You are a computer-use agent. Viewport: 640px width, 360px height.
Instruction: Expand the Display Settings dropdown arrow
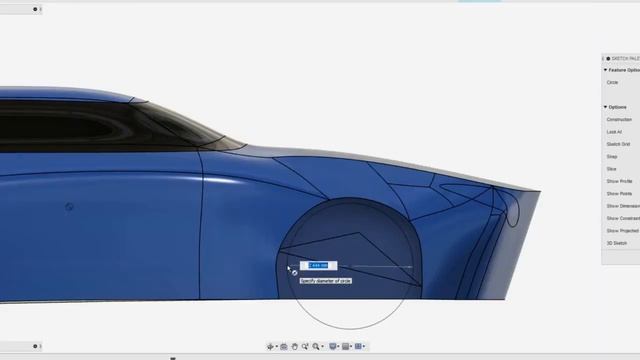pyautogui.click(x=338, y=346)
